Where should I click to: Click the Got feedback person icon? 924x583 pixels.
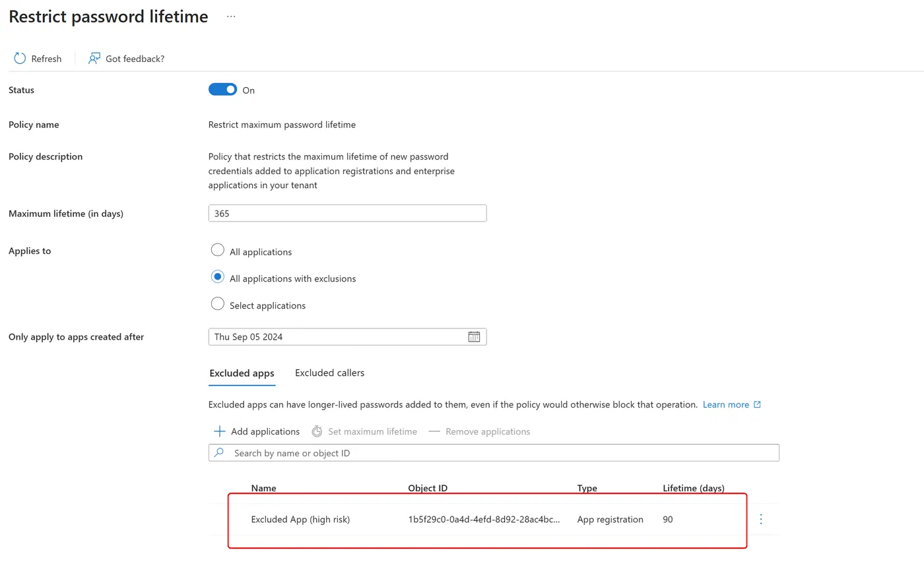click(94, 59)
